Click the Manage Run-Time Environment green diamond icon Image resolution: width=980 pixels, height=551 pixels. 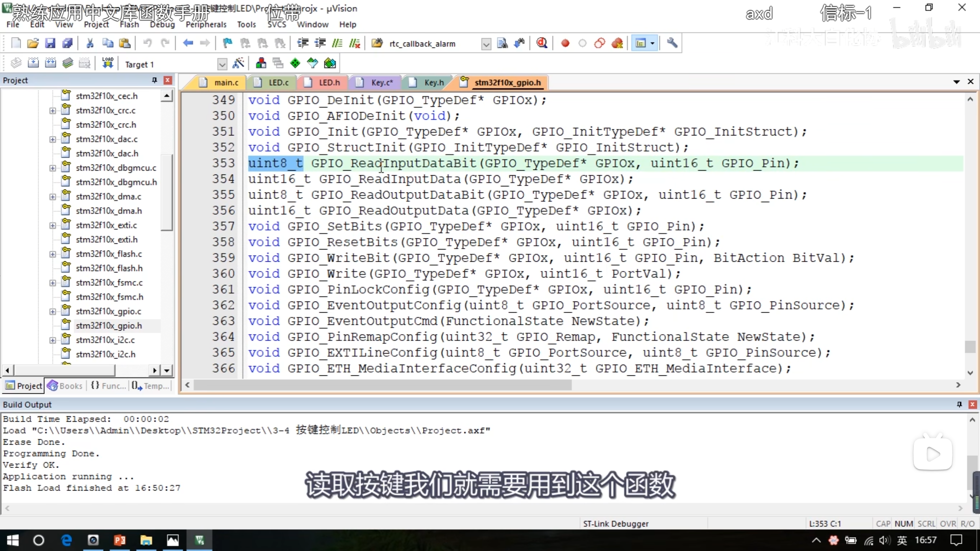click(x=295, y=63)
